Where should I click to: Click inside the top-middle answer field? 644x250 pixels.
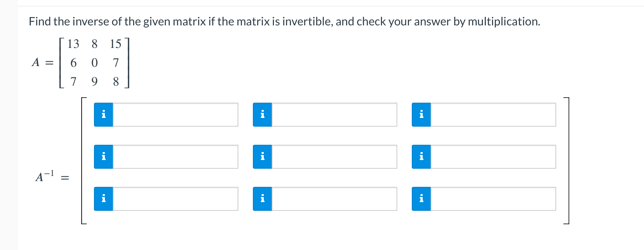[334, 115]
